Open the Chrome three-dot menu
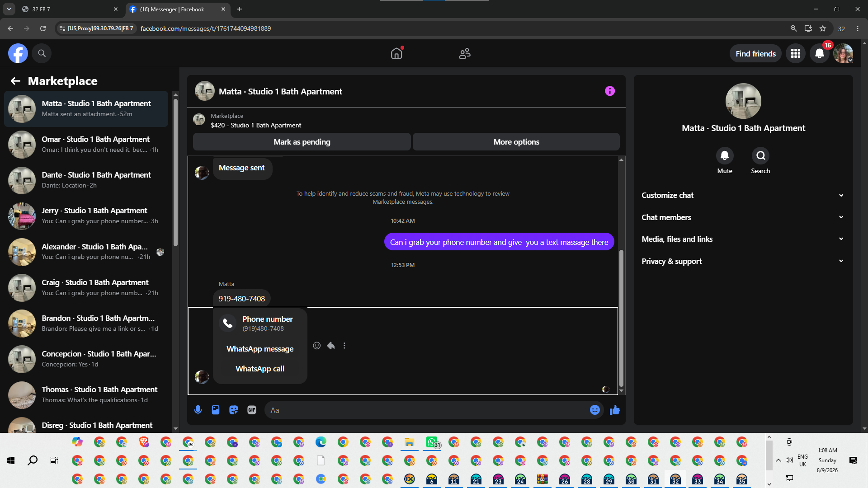The image size is (868, 488). point(858,28)
